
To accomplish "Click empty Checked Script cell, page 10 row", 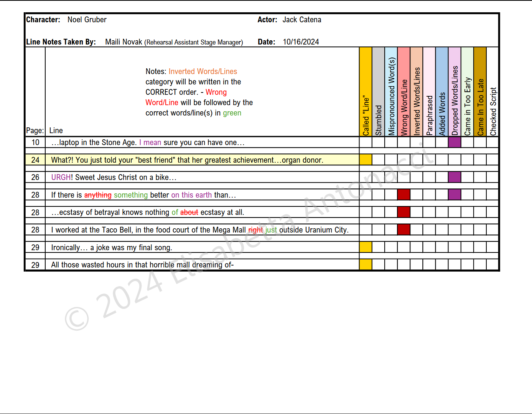I will point(492,142).
